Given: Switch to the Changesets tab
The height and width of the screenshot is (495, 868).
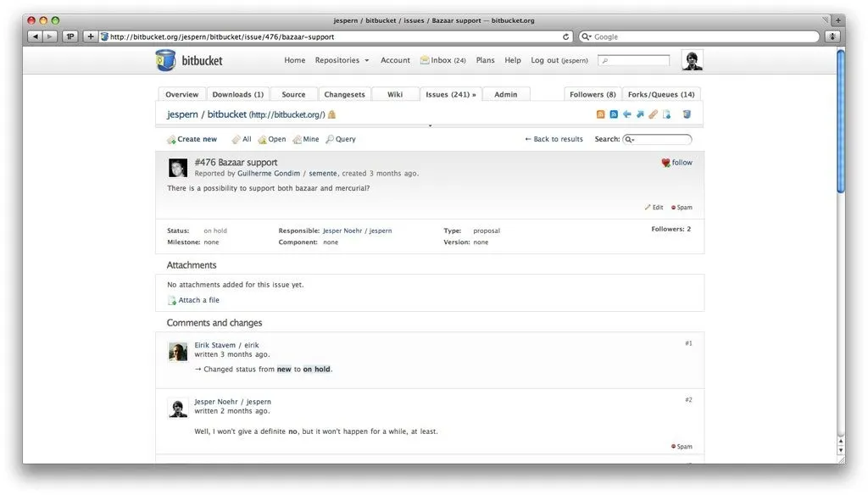Looking at the screenshot, I should point(343,94).
